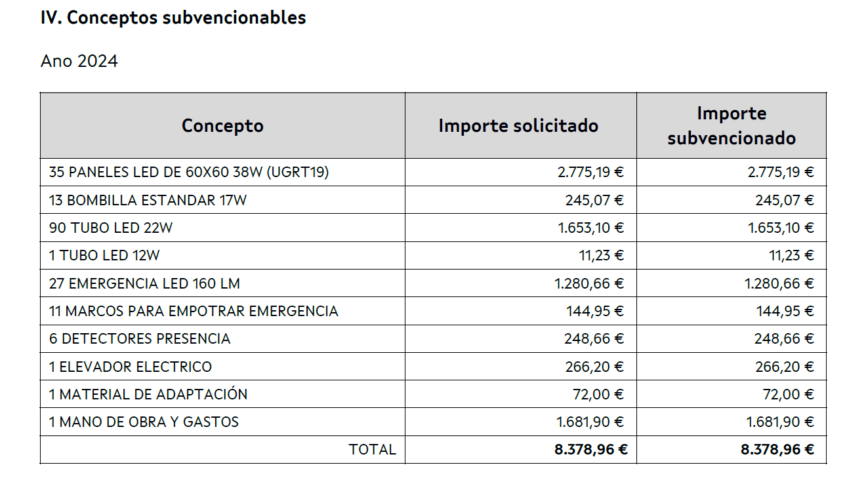868x484 pixels.
Task: Click the 'IV. Conceptos subvencionables' heading
Action: pos(173,18)
